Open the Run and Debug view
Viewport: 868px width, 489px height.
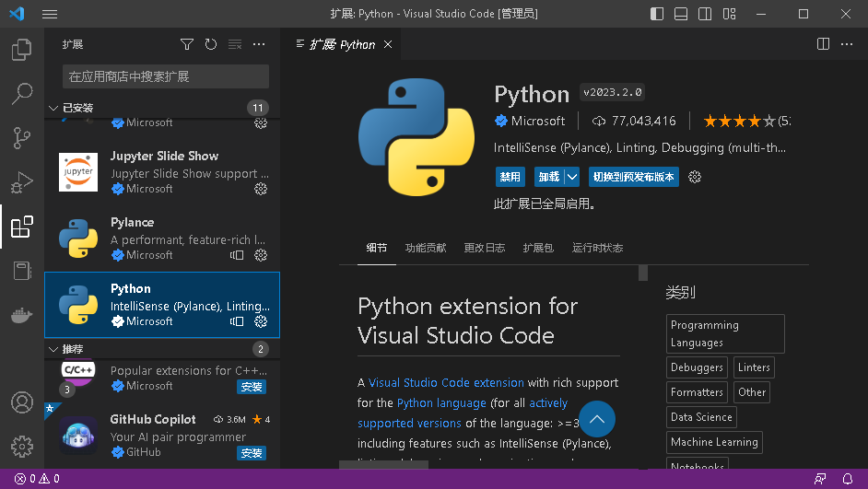pyautogui.click(x=21, y=182)
